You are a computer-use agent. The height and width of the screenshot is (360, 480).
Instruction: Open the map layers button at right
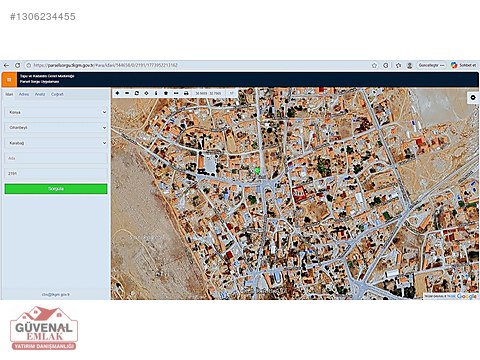pos(473,97)
